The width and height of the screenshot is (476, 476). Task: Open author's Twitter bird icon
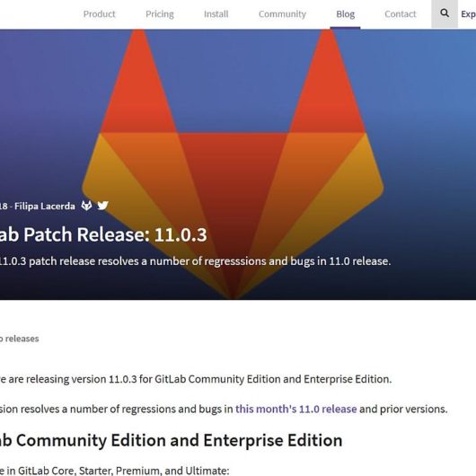(x=103, y=206)
